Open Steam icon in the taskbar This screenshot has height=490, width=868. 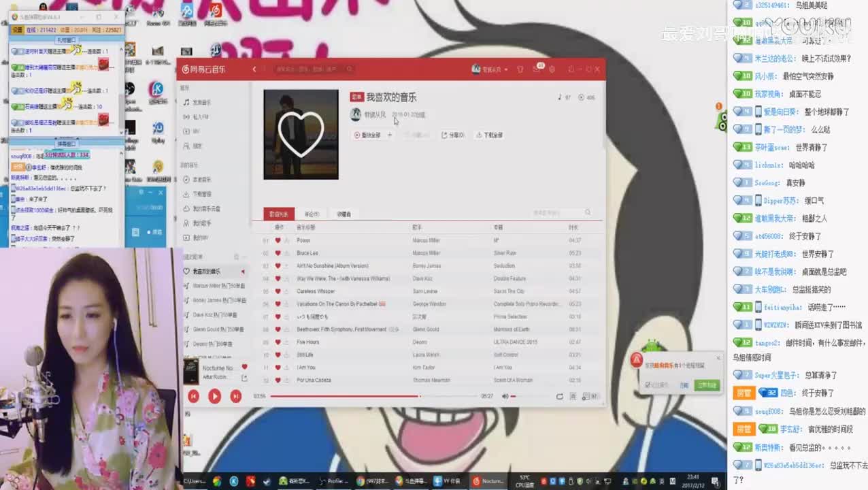tap(266, 481)
